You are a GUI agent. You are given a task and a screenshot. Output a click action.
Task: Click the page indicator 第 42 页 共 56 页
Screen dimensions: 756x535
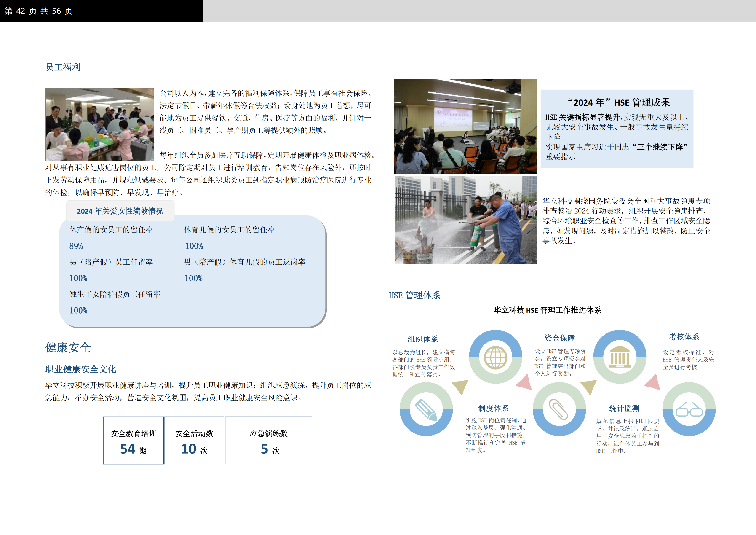[39, 11]
